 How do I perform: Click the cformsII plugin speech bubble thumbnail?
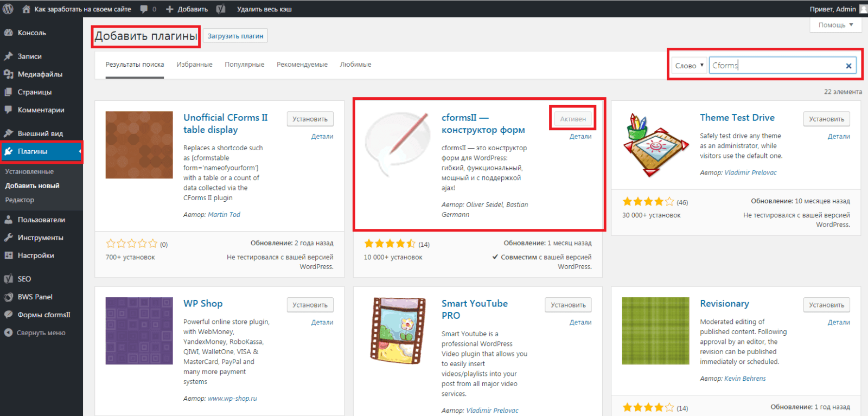[398, 145]
